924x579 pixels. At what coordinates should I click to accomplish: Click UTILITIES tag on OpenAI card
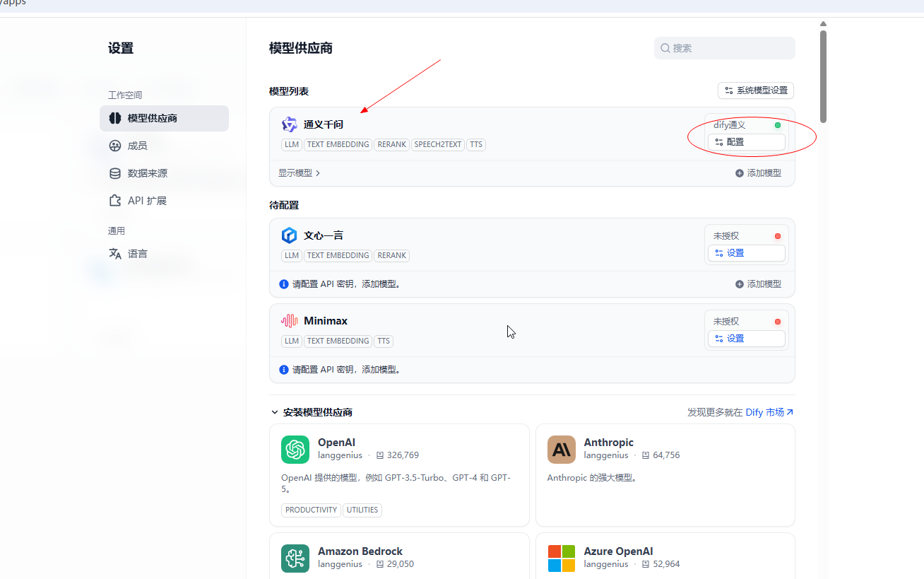tap(362, 510)
